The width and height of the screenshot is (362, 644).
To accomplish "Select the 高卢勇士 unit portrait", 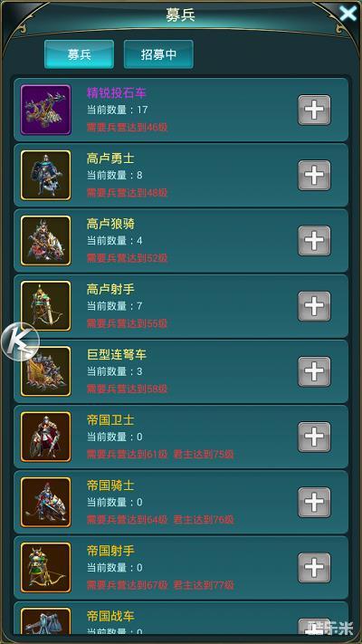I will point(45,176).
